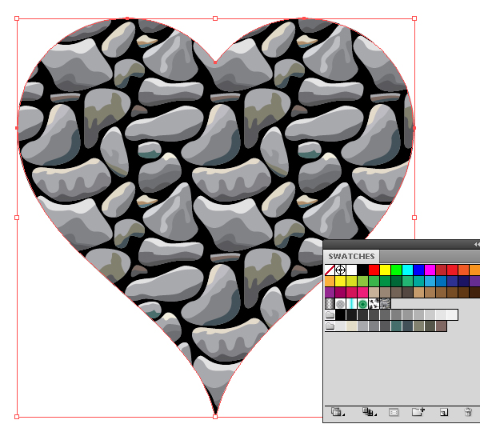The width and height of the screenshot is (480, 448).
Task: Pick the lightest gray swatch ending grayscale group
Action: click(x=452, y=314)
